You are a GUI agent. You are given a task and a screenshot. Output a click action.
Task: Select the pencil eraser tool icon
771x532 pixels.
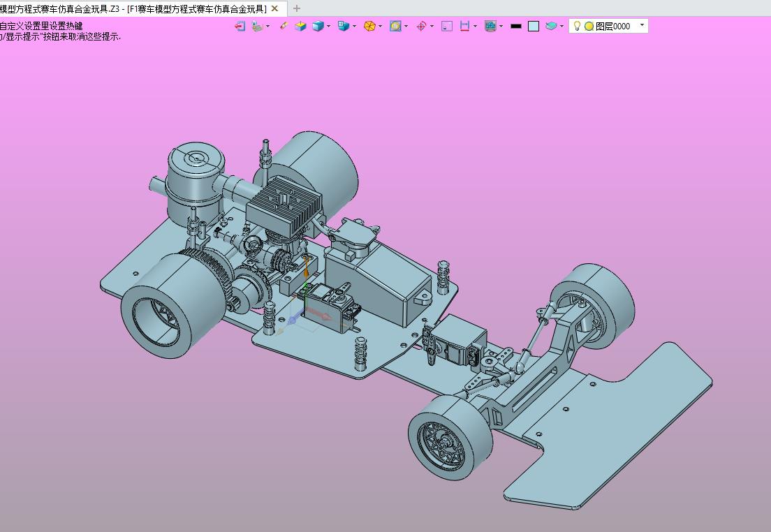tap(284, 26)
